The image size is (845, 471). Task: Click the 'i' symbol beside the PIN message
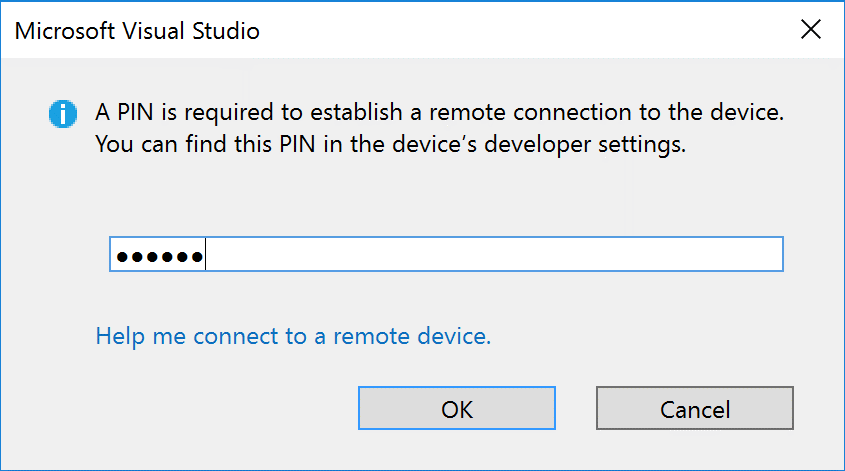click(63, 114)
